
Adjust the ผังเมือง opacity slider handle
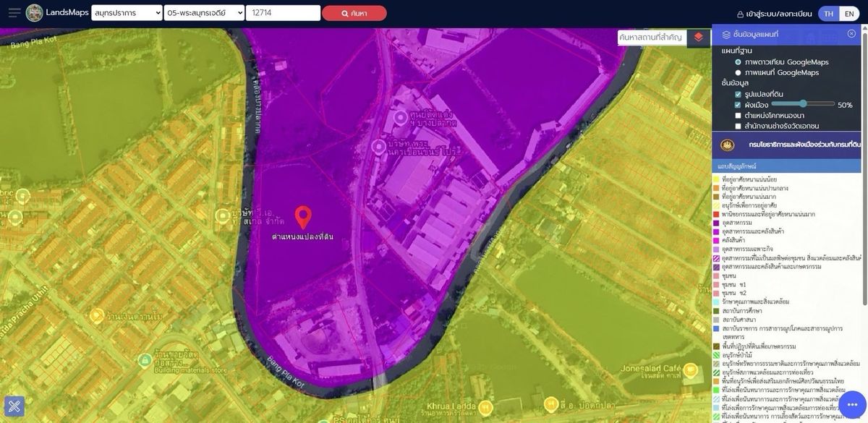click(803, 104)
